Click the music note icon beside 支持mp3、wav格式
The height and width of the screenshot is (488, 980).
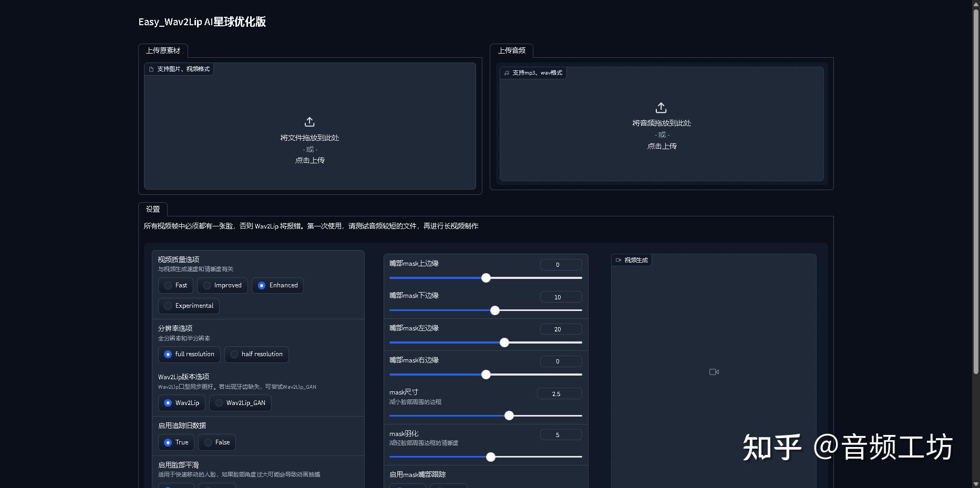pyautogui.click(x=506, y=73)
